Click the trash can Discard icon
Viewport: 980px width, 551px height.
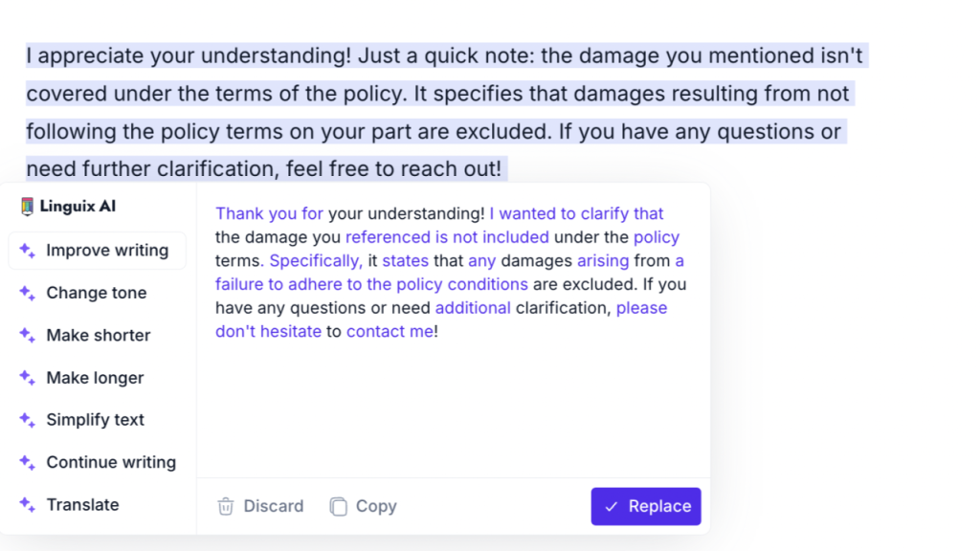pos(226,506)
